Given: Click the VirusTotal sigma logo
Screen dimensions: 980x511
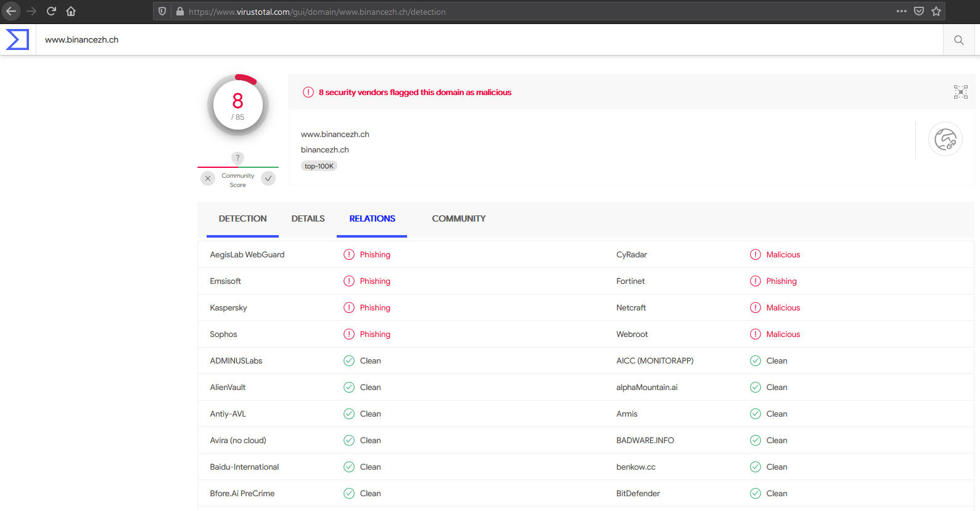Looking at the screenshot, I should point(17,39).
